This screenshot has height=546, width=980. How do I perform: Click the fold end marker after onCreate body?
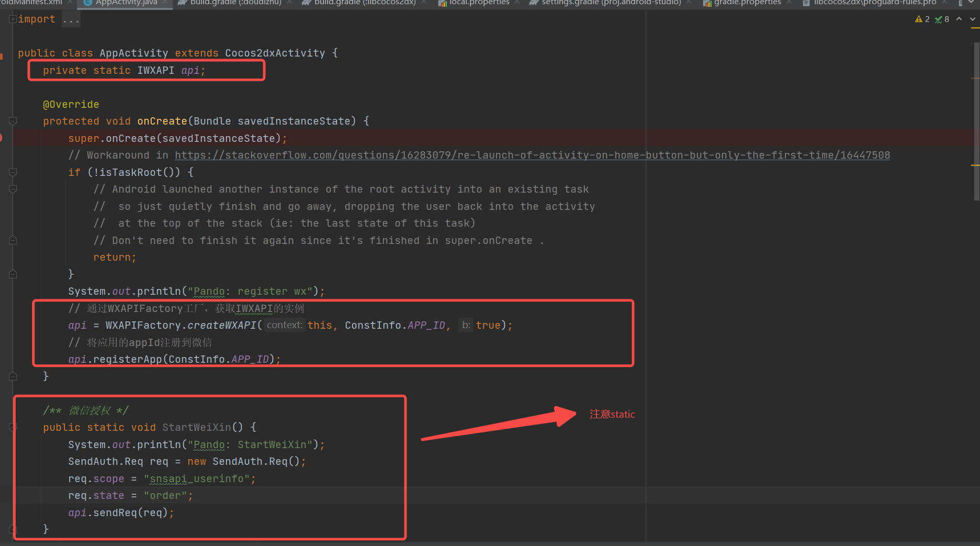(13, 376)
